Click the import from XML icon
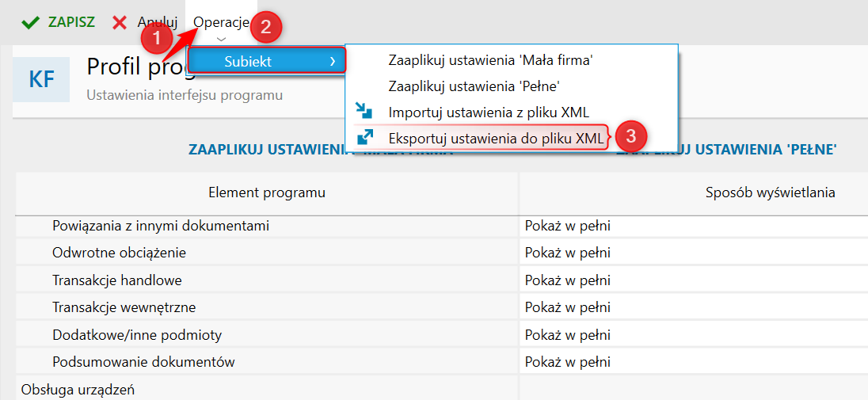 click(x=364, y=112)
